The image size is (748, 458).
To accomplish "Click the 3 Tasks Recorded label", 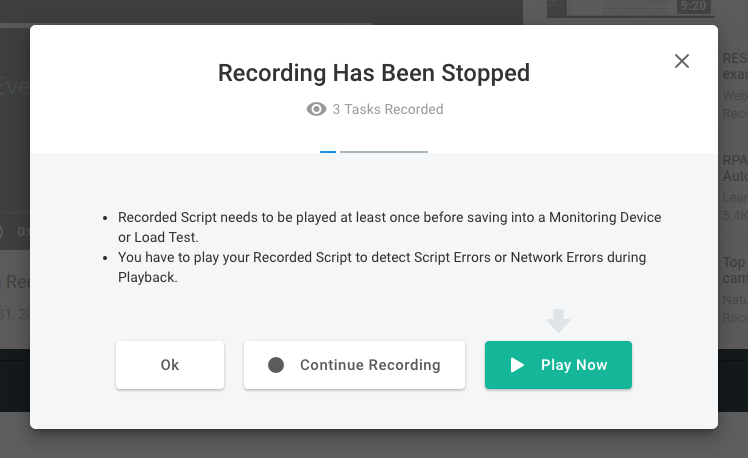I will [388, 109].
